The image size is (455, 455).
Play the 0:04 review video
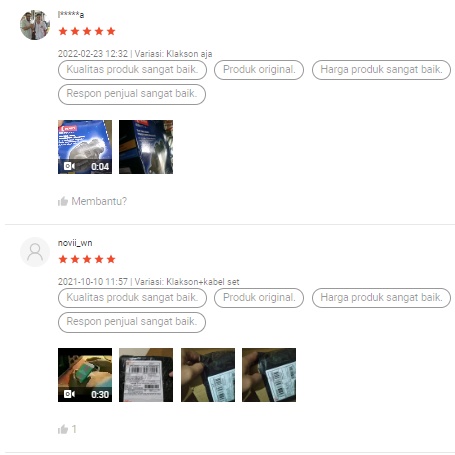pyautogui.click(x=85, y=147)
